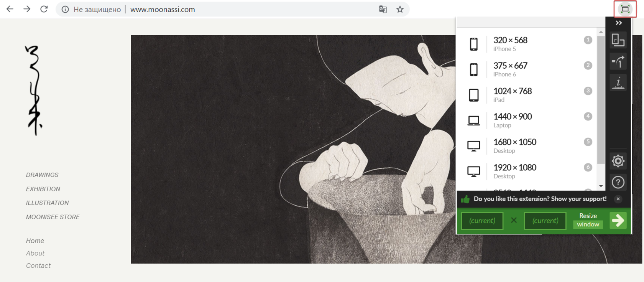Dismiss the support banner with the X
The width and height of the screenshot is (644, 282).
click(618, 199)
